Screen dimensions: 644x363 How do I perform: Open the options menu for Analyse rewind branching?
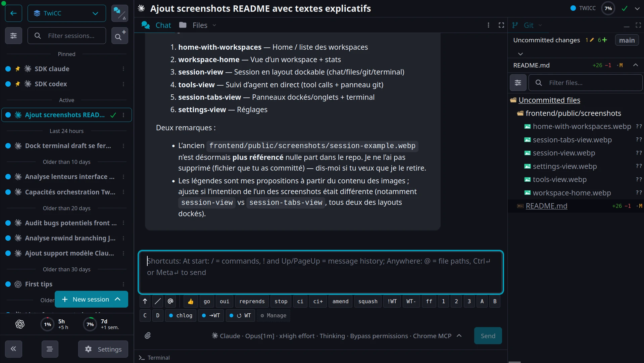[123, 238]
